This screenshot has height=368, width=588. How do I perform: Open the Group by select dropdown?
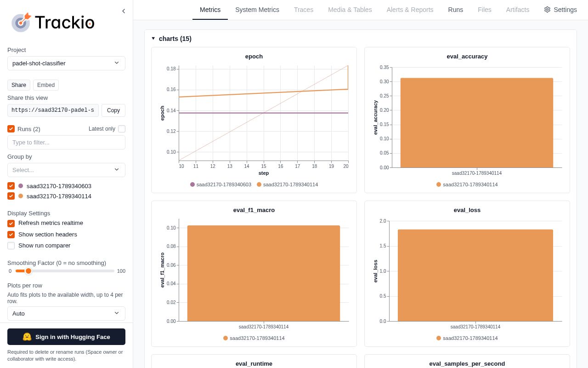point(66,170)
